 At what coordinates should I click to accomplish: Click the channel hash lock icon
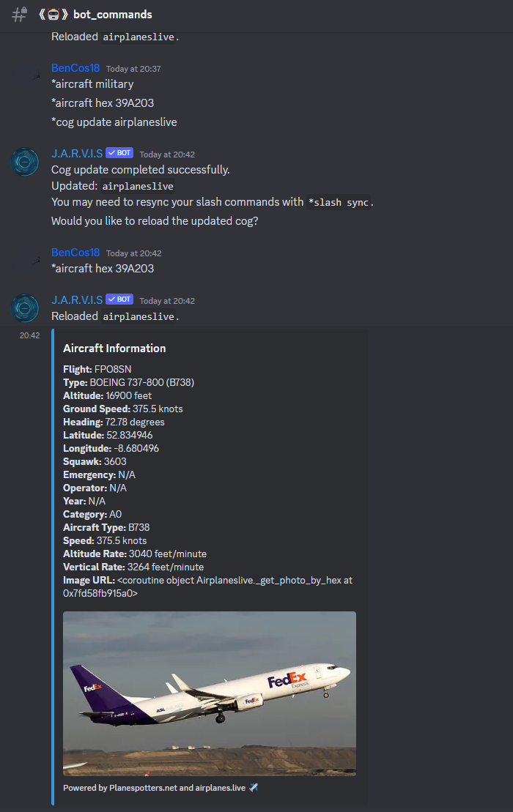[20, 14]
